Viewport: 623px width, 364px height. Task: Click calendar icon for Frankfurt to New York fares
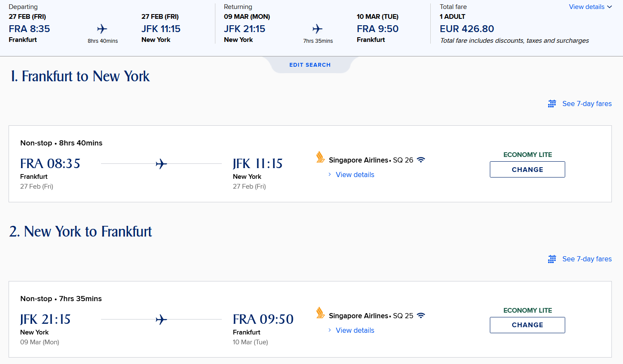coord(552,104)
